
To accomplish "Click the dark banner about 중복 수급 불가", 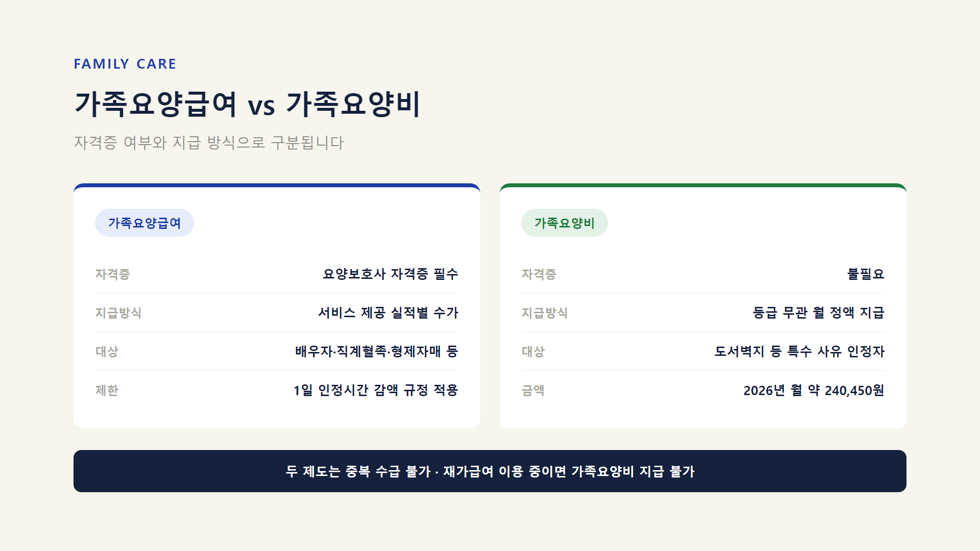I will coord(490,471).
